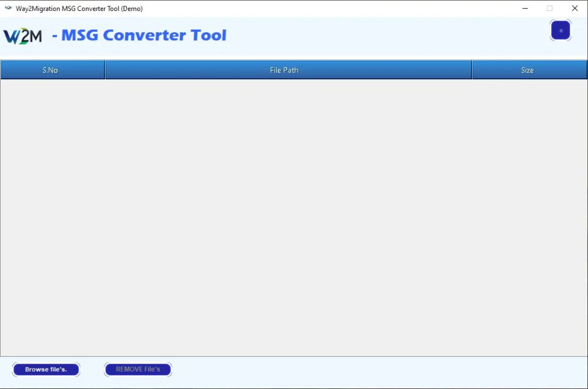
Task: Click the word Demo in the title bar
Action: (x=131, y=9)
